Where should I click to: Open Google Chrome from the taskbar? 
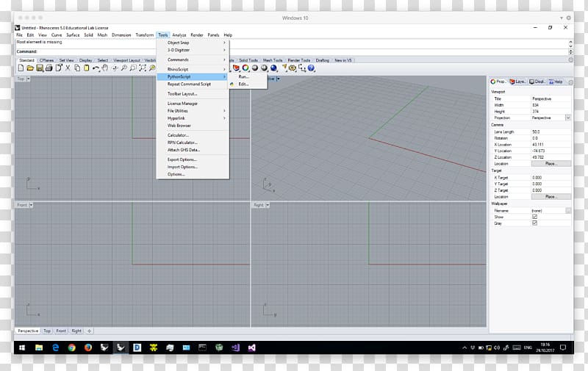coord(71,347)
